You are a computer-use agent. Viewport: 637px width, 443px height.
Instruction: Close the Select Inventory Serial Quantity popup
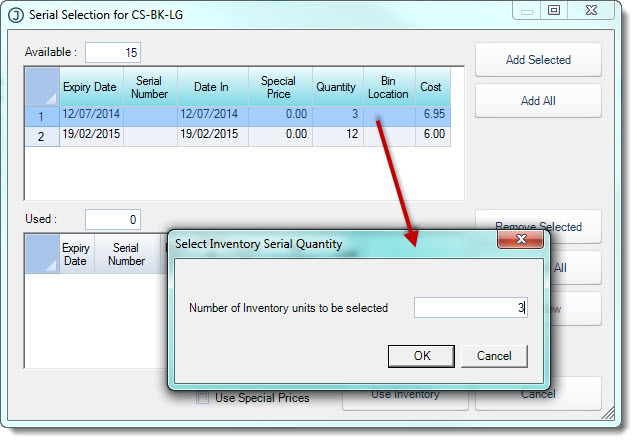tap(520, 239)
